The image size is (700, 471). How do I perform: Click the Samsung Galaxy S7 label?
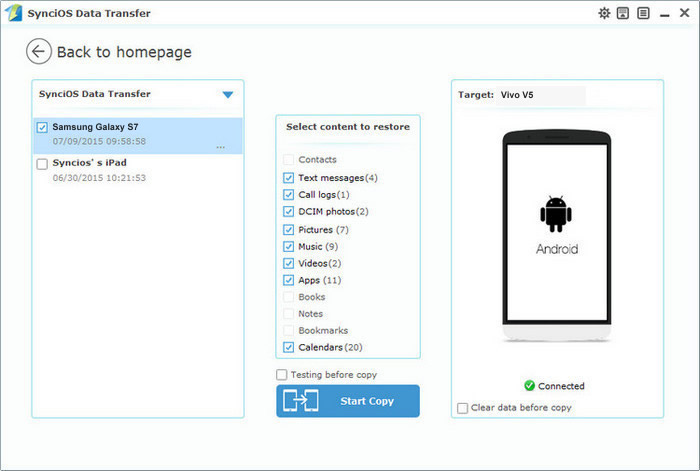pos(96,127)
